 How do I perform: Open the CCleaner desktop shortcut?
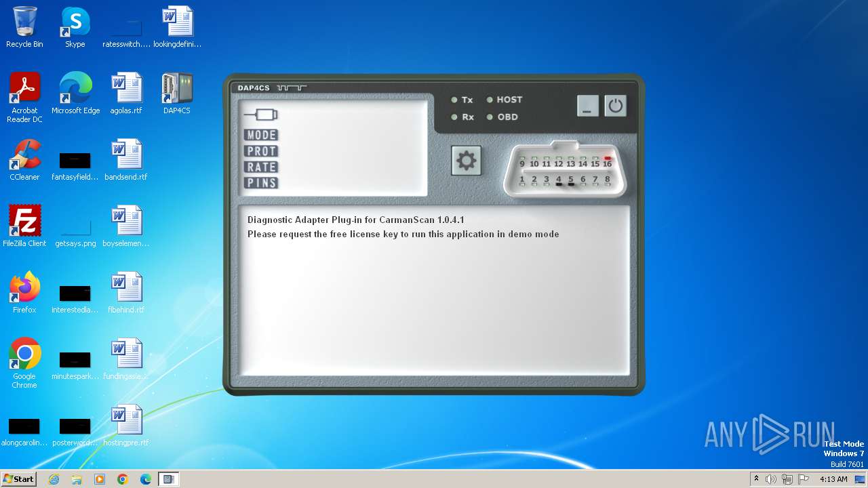click(x=24, y=160)
